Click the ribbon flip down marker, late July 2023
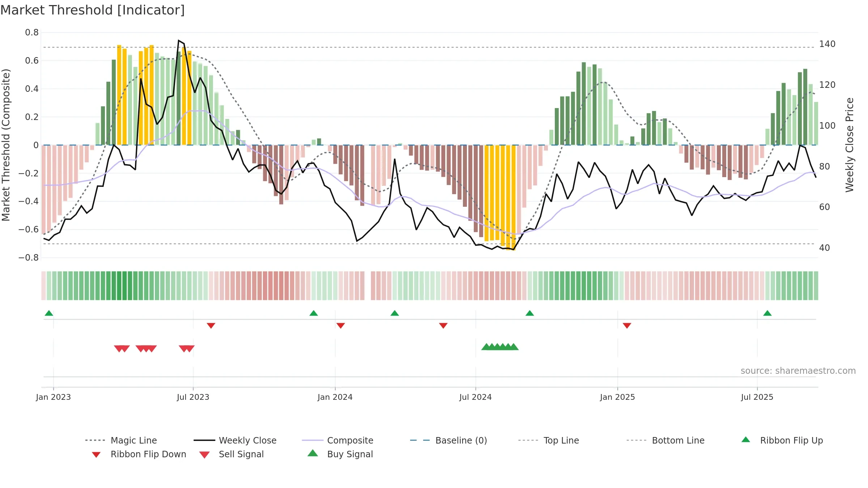The height and width of the screenshot is (488, 868). click(x=211, y=326)
